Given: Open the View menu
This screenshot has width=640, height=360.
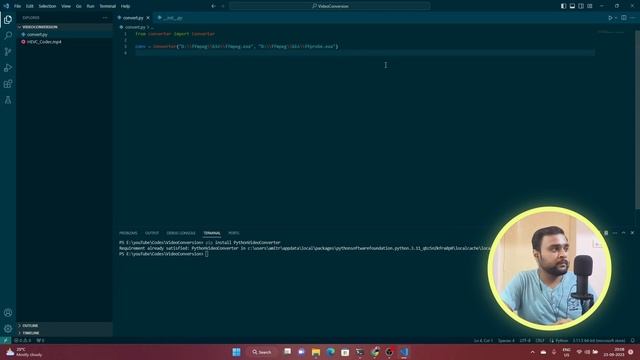Looking at the screenshot, I should click(x=66, y=6).
